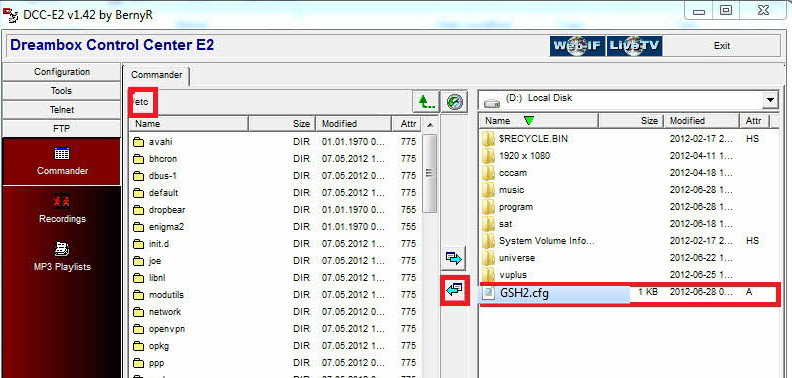The height and width of the screenshot is (378, 792).
Task: Open the Web-IF button
Action: tap(577, 46)
